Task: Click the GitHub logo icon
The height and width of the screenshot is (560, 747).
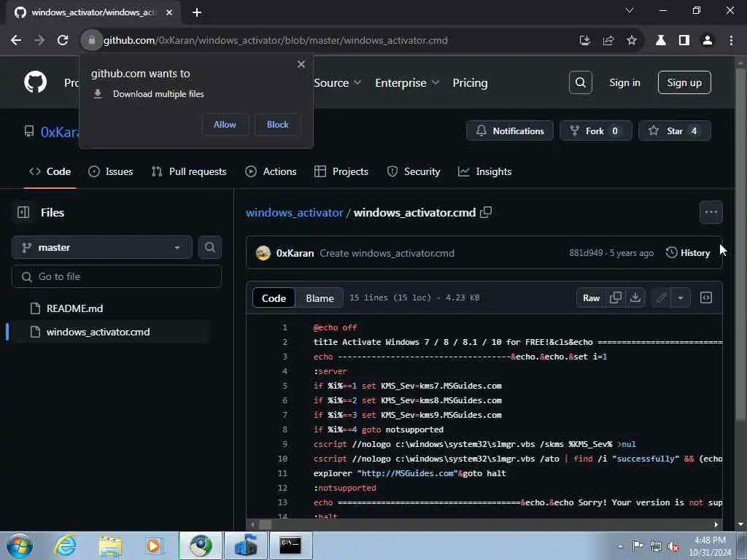Action: pos(36,82)
